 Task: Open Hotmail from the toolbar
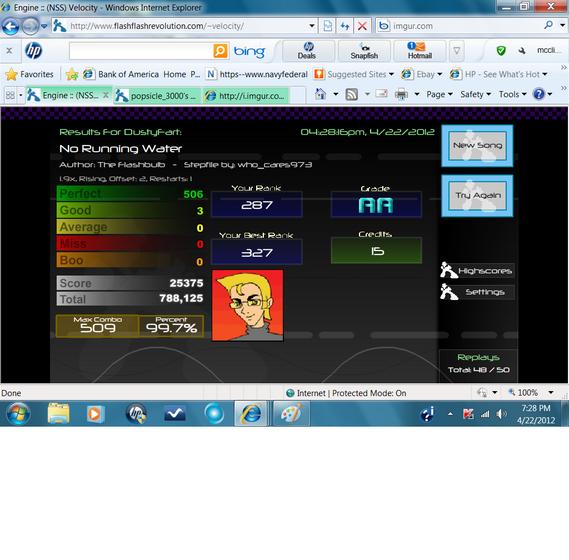[x=419, y=51]
